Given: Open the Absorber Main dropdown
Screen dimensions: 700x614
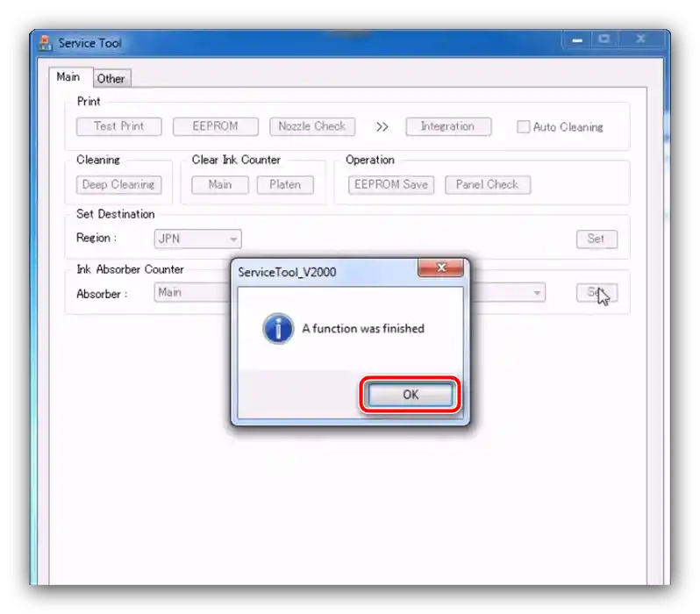Looking at the screenshot, I should [192, 292].
